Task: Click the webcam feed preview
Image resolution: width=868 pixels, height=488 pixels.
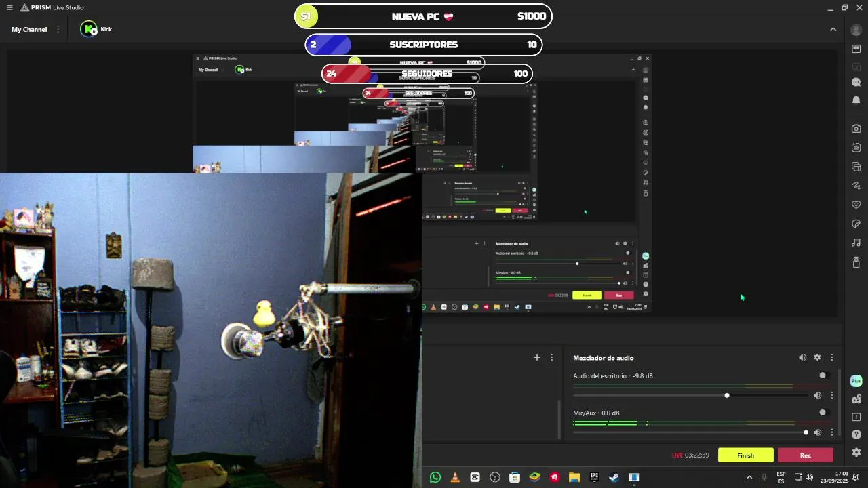Action: (210, 330)
